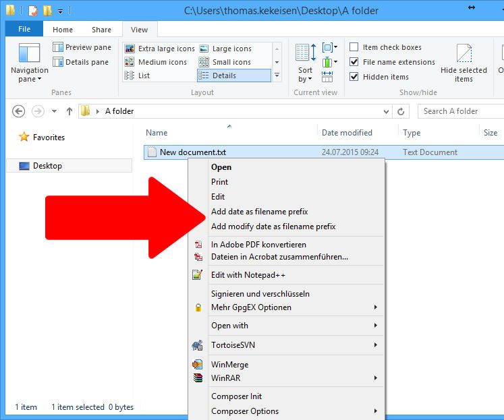
Task: Click the 24.07.2015 09:24 date cell
Action: (x=350, y=152)
